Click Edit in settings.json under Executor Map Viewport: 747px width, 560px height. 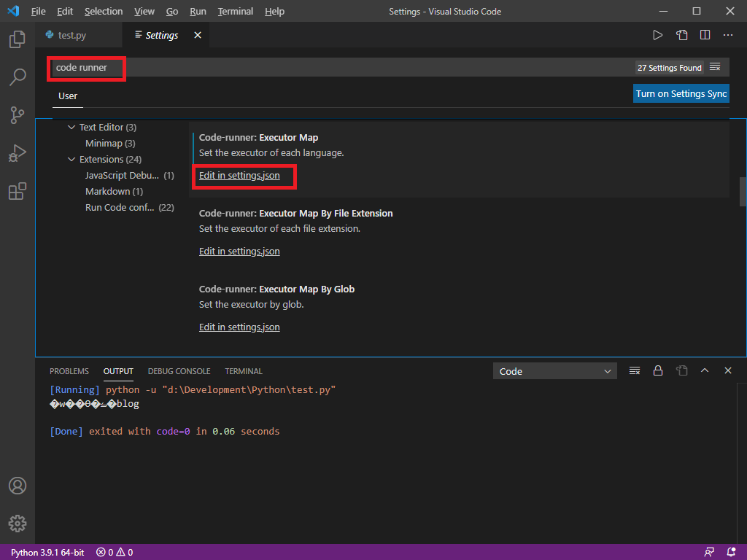click(239, 176)
